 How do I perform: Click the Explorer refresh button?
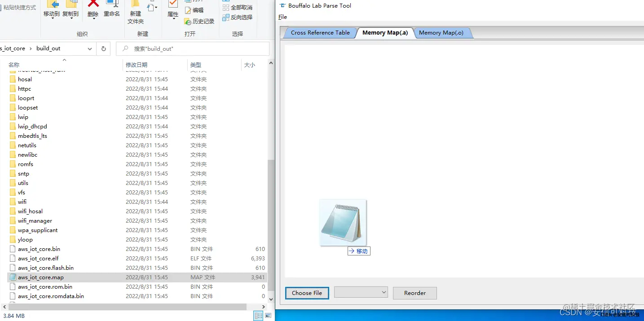tap(104, 48)
